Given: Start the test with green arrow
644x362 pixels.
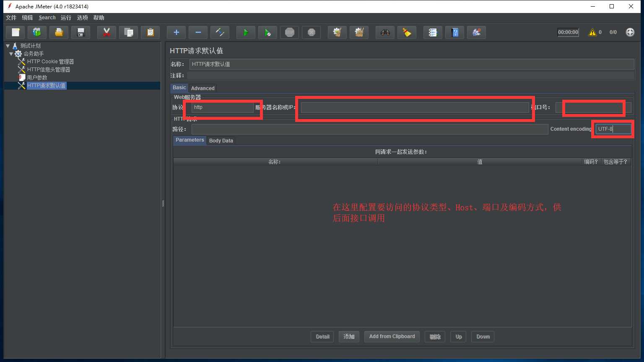Looking at the screenshot, I should pyautogui.click(x=246, y=32).
